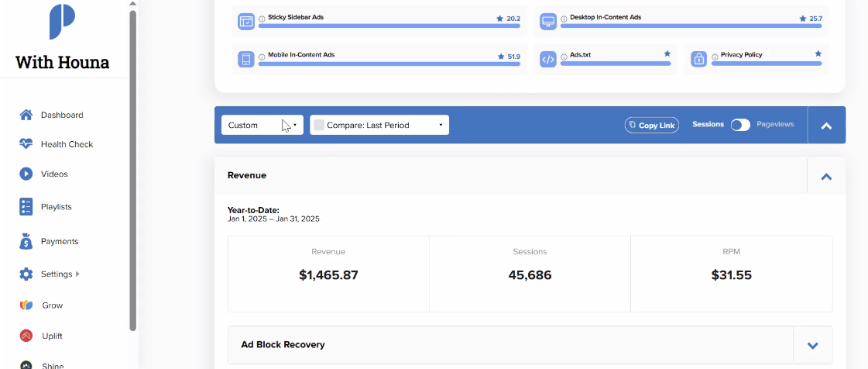Expand the Ad Block Recovery section
868x369 pixels.
[x=813, y=345]
